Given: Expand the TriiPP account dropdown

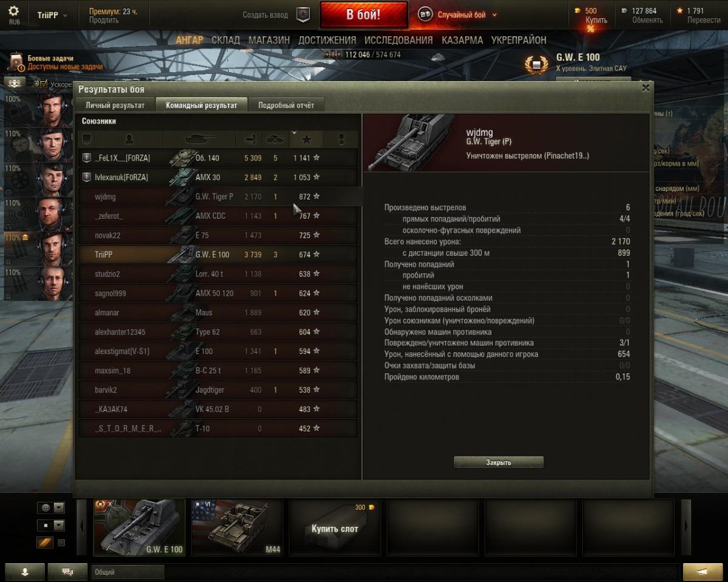Looking at the screenshot, I should [x=52, y=15].
